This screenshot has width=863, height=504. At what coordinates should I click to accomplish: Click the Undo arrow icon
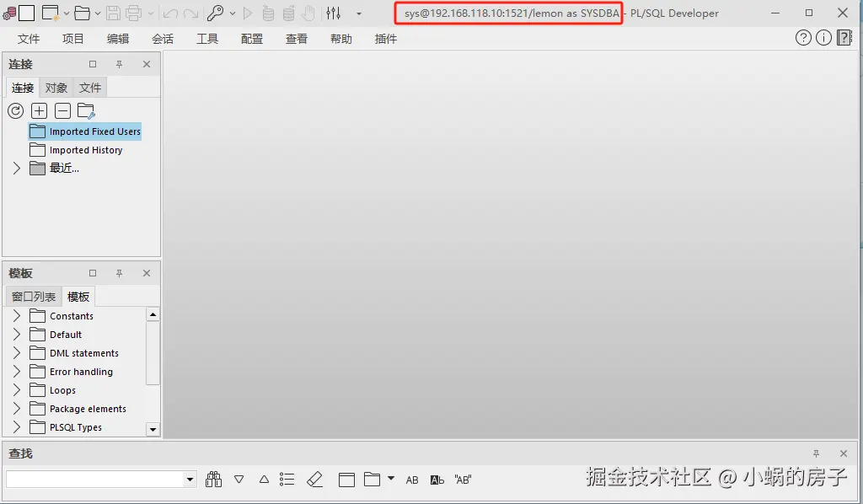(x=170, y=13)
